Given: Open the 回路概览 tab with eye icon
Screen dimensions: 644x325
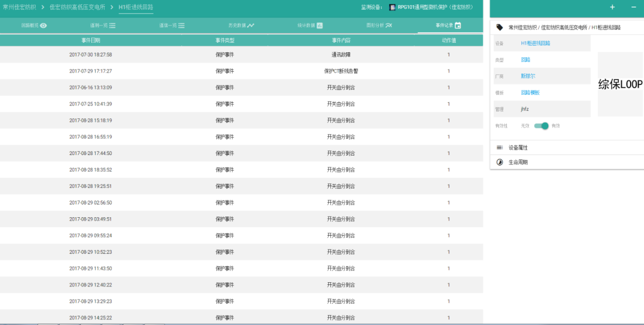Looking at the screenshot, I should [x=34, y=26].
